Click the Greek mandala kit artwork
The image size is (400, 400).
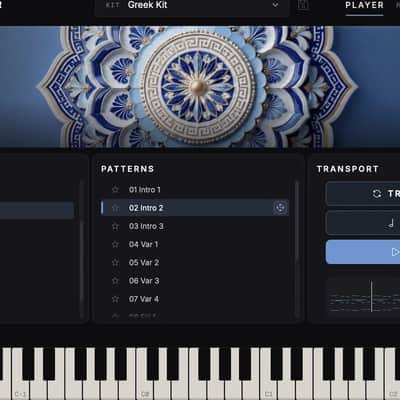click(x=200, y=87)
